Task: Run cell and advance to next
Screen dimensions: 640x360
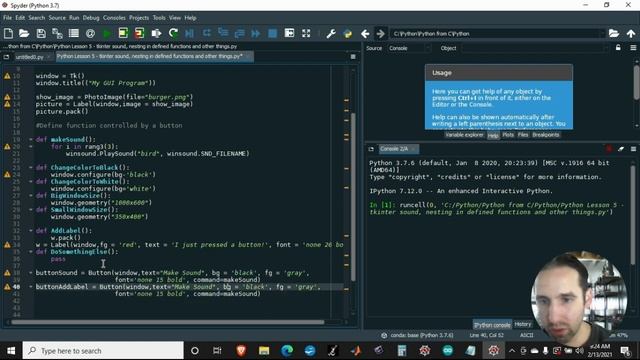Action: pos(140,33)
